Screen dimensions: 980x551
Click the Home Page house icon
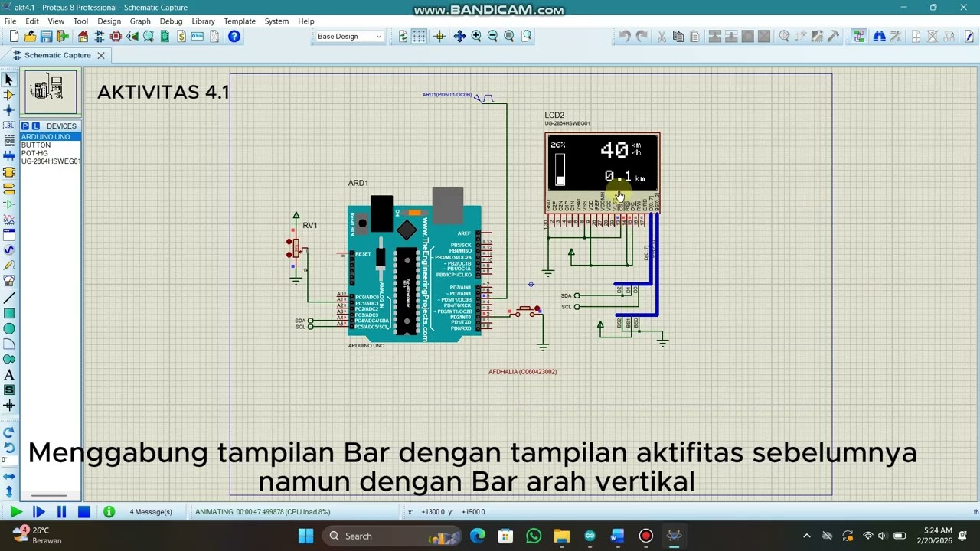83,36
